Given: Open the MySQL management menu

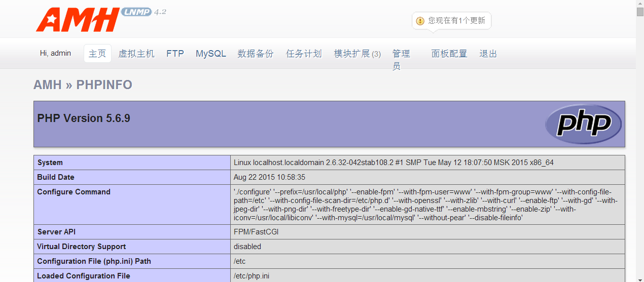Looking at the screenshot, I should coord(211,54).
